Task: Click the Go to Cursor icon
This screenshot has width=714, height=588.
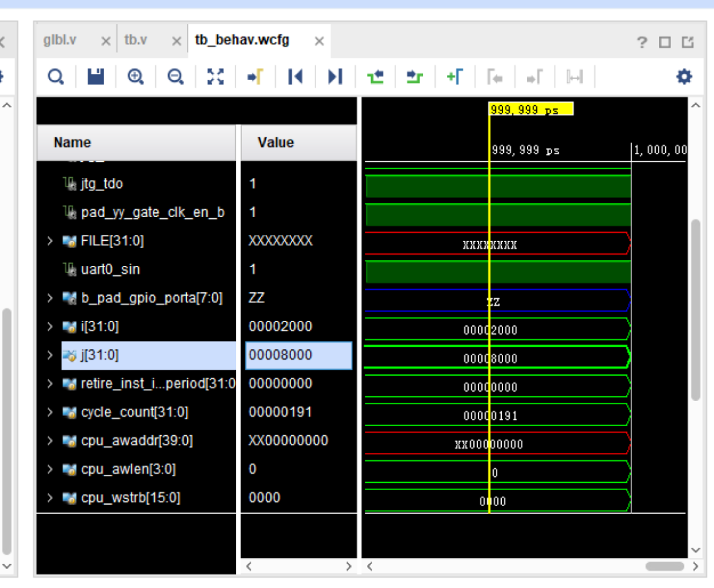Action: tap(255, 77)
